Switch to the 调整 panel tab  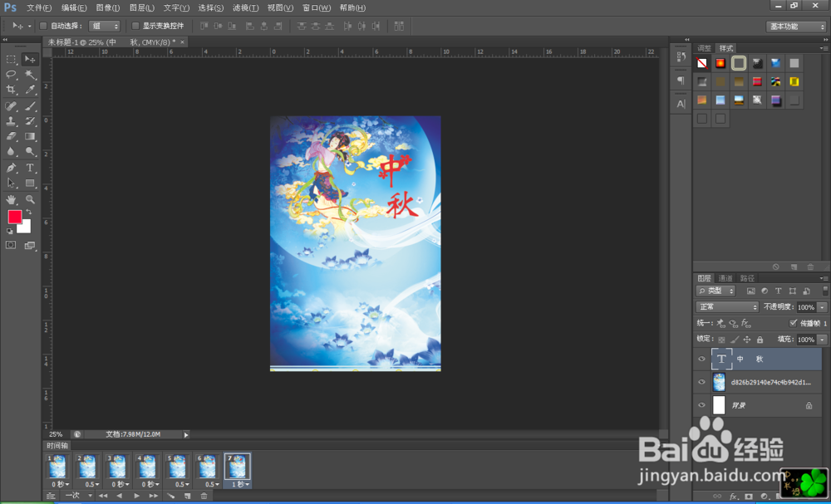pyautogui.click(x=705, y=48)
